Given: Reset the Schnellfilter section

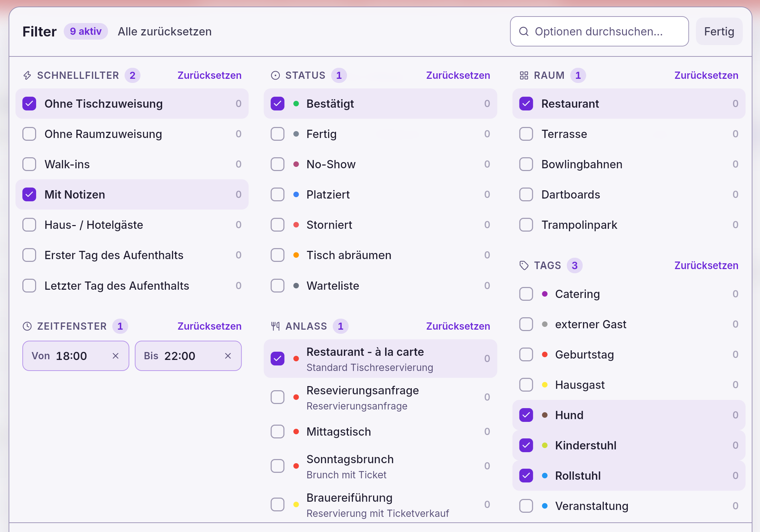Looking at the screenshot, I should [x=209, y=75].
